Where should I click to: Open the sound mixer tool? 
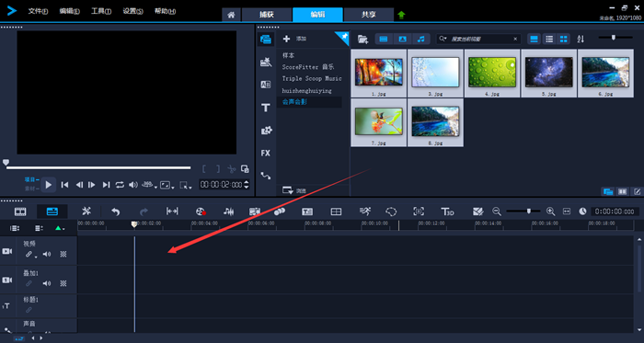click(x=228, y=212)
